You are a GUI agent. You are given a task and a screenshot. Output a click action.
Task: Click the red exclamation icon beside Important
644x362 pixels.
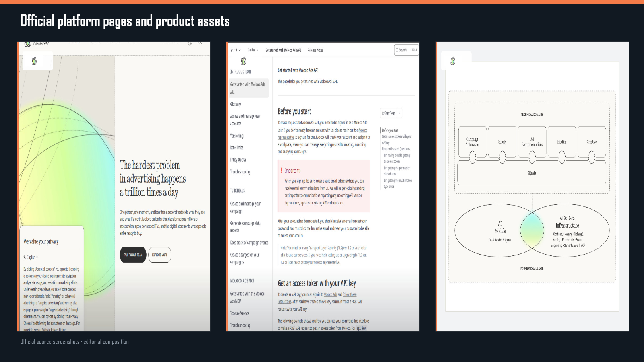(281, 171)
